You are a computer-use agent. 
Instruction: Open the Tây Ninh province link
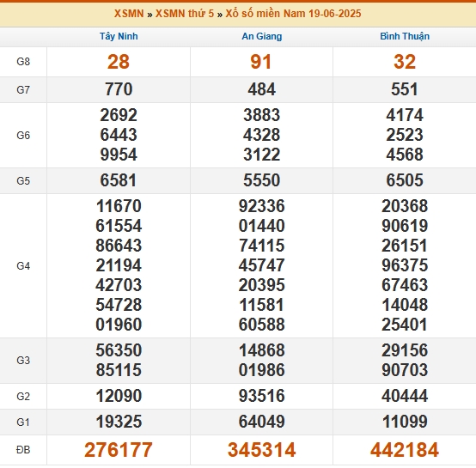119,36
